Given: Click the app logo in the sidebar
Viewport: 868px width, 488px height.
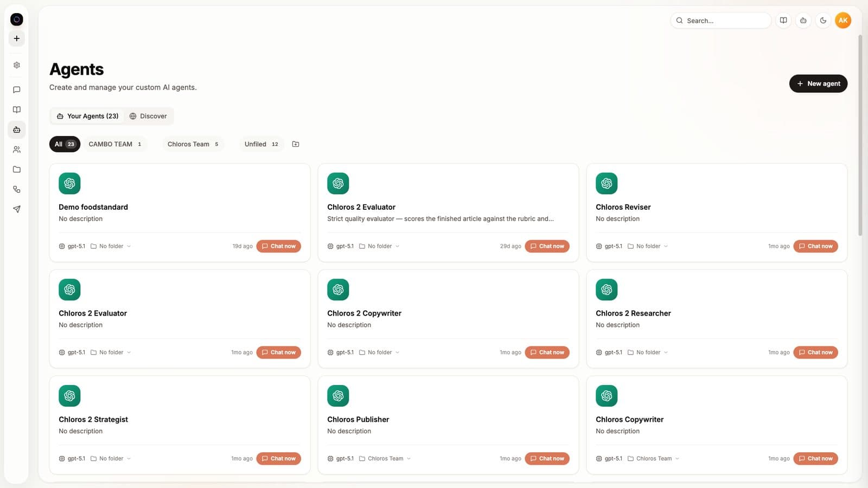Looking at the screenshot, I should point(17,20).
